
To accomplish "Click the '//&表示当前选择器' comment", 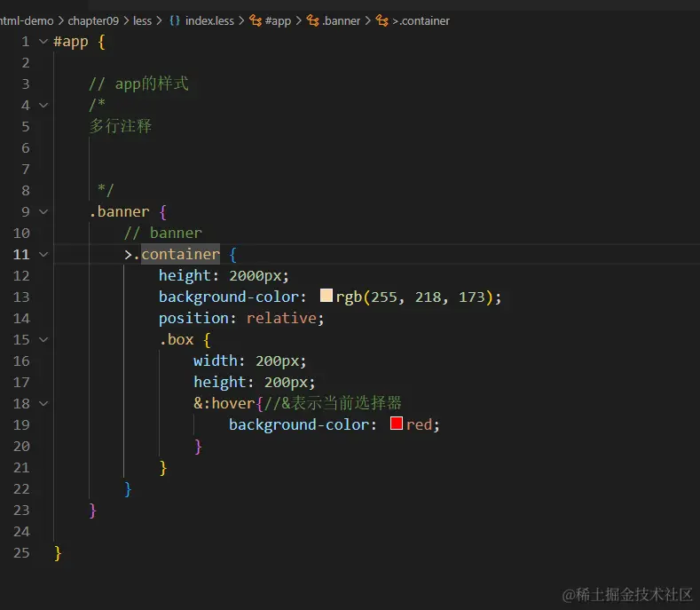I will coord(333,403).
